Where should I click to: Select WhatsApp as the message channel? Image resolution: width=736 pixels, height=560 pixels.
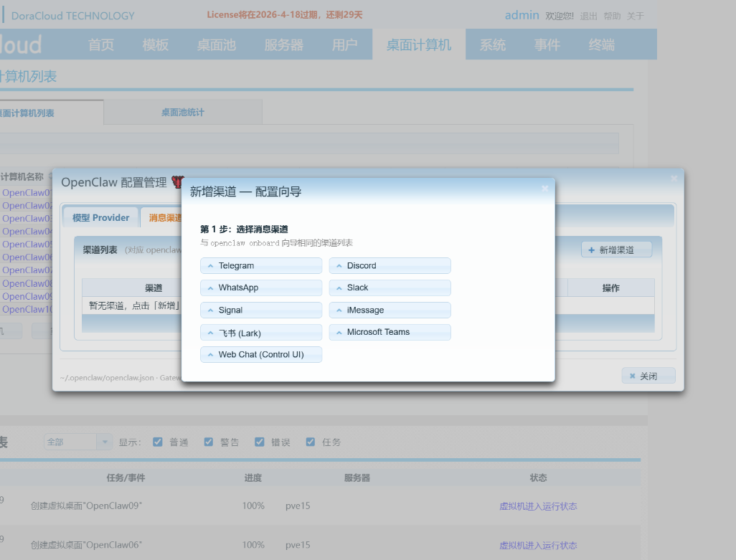(261, 288)
